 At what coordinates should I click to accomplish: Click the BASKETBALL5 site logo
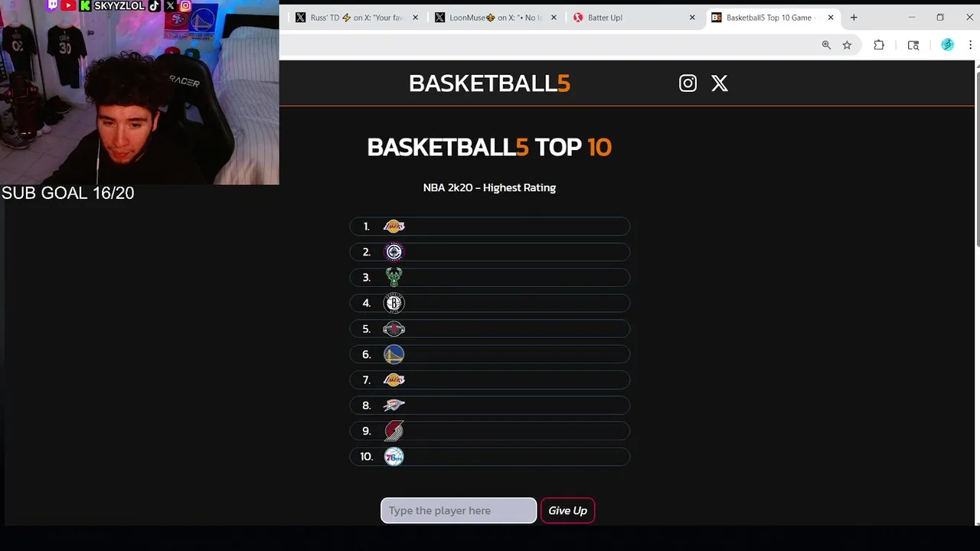coord(489,83)
